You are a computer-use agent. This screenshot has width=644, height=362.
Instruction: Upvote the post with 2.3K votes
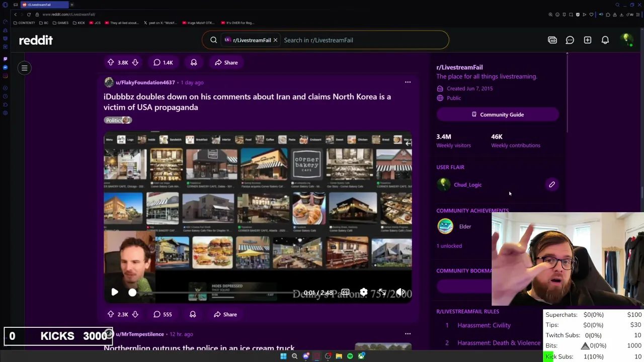111,314
